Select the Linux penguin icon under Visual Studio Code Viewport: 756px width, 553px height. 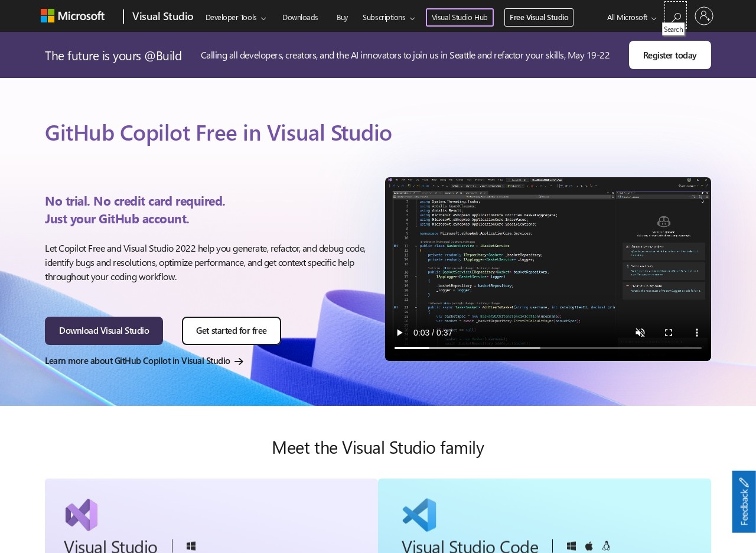605,545
